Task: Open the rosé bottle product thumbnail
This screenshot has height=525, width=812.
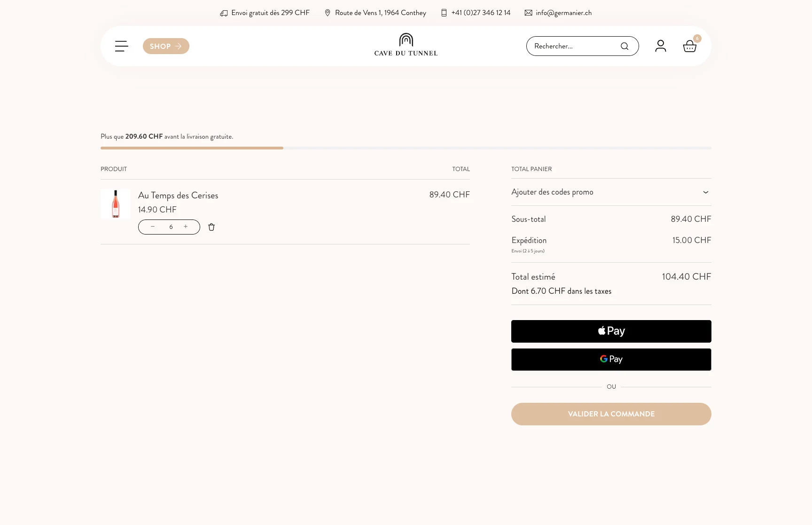Action: point(116,204)
